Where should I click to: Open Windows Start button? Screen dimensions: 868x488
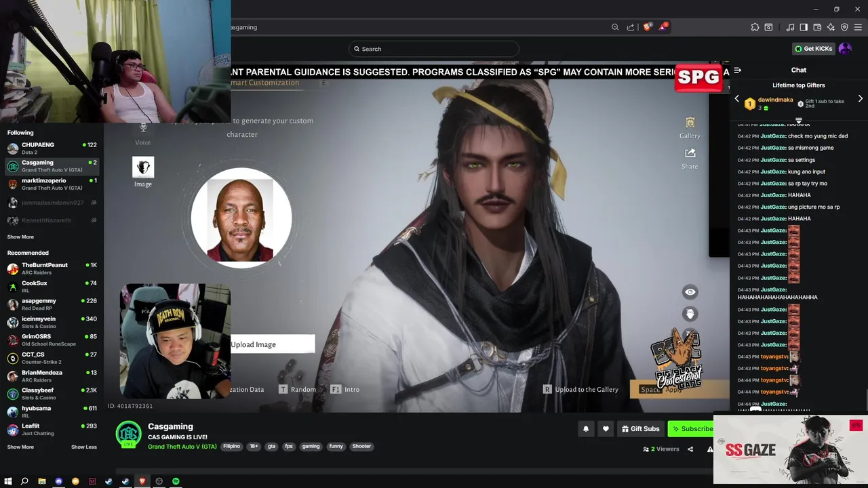point(8,481)
